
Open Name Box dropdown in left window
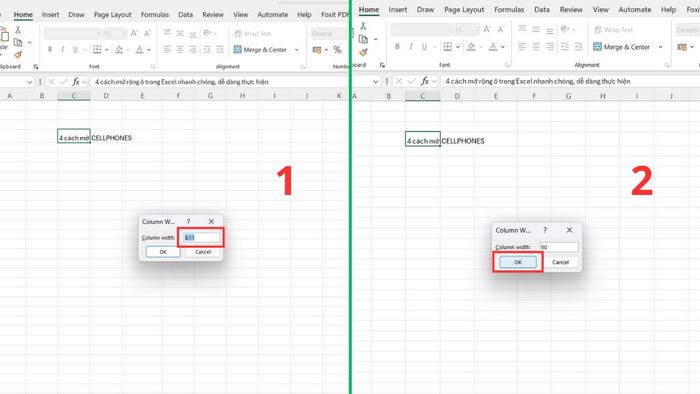[29, 82]
